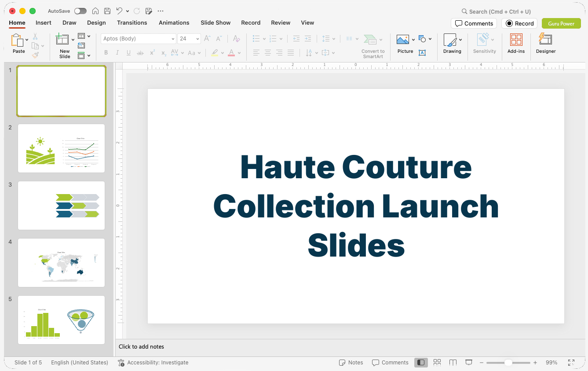Open the Animations tab

[174, 22]
